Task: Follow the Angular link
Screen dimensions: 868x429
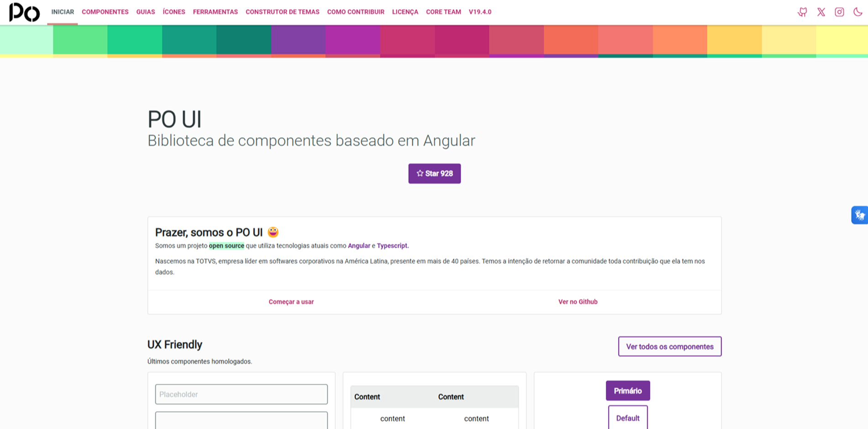Action: (359, 246)
